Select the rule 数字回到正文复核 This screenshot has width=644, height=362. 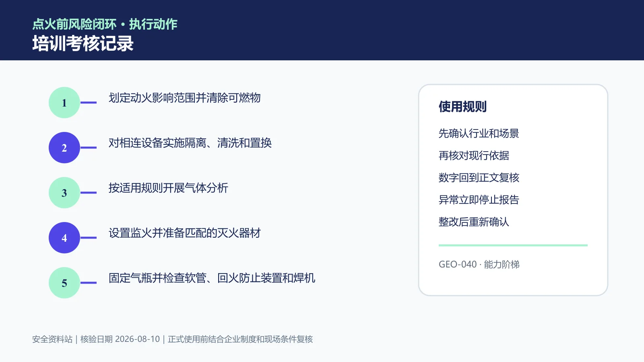pos(479,177)
